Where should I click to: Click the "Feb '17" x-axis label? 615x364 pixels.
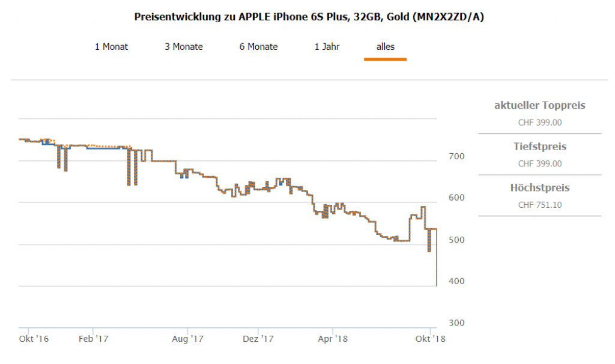click(x=93, y=339)
